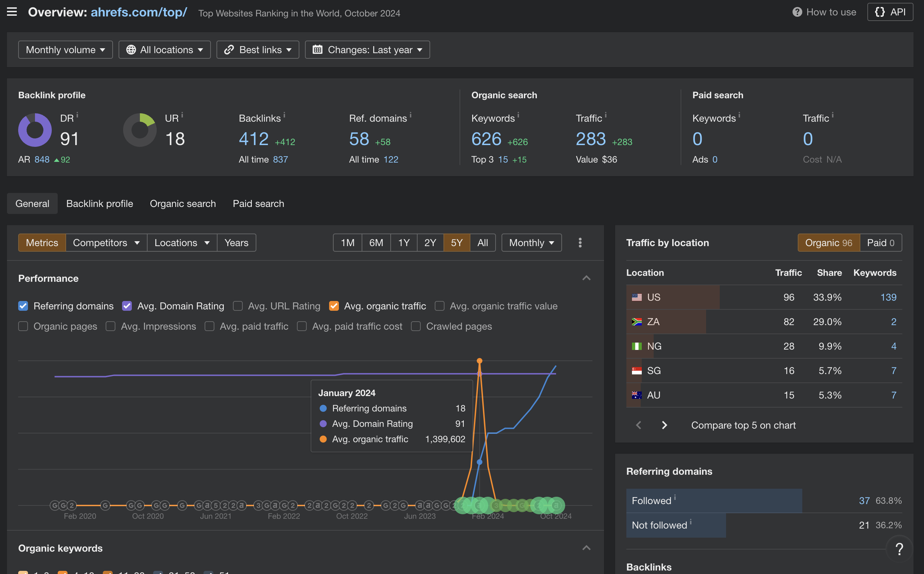Uncheck Referring domains metric
924x574 pixels.
(23, 306)
